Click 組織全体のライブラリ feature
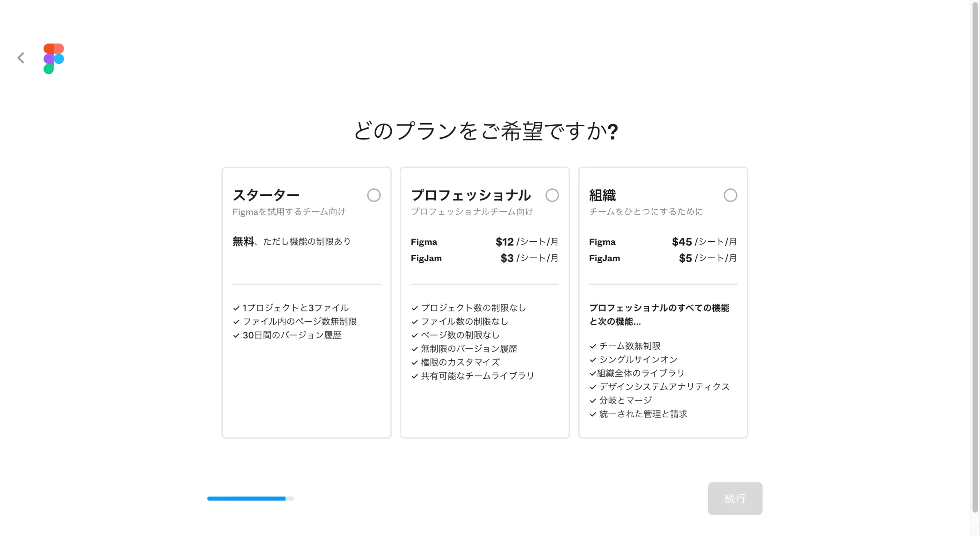The image size is (980, 536). (x=641, y=373)
